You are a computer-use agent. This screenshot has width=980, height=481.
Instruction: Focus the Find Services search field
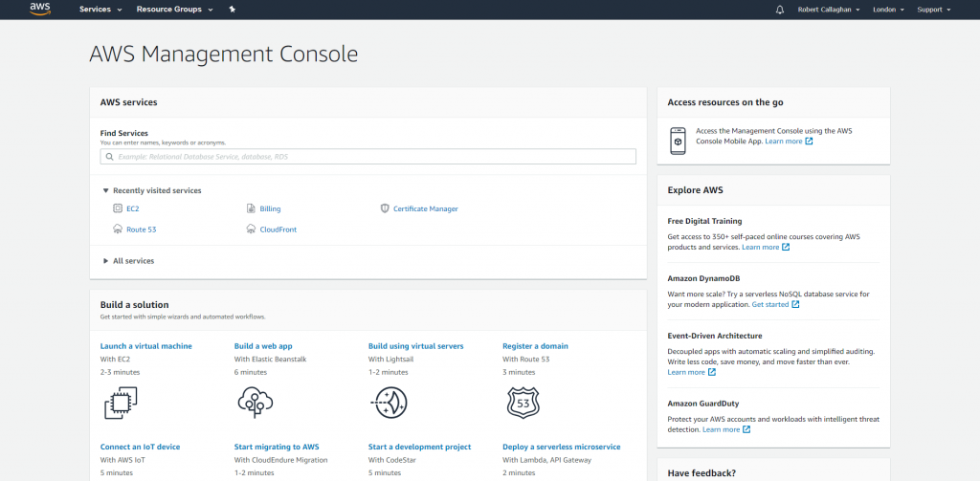pyautogui.click(x=368, y=157)
